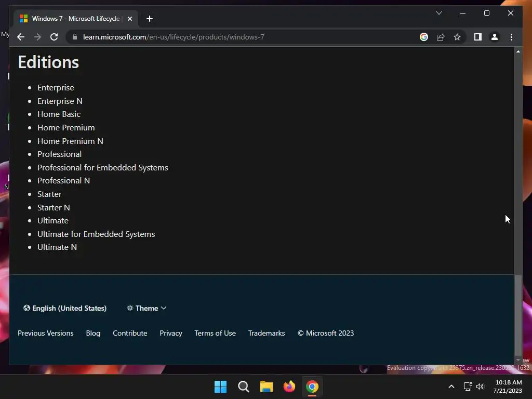This screenshot has height=399, width=532.
Task: Visit the Blog link in footer
Action: 93,333
